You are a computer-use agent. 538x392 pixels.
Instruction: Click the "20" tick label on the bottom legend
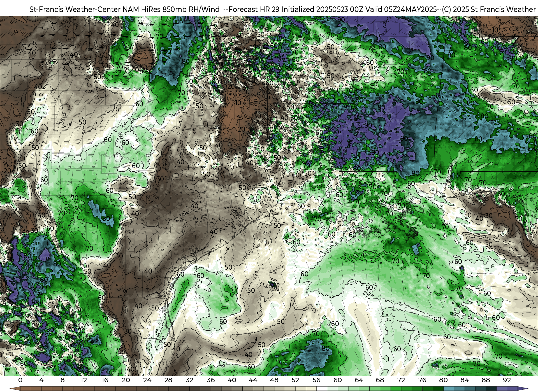(x=126, y=380)
